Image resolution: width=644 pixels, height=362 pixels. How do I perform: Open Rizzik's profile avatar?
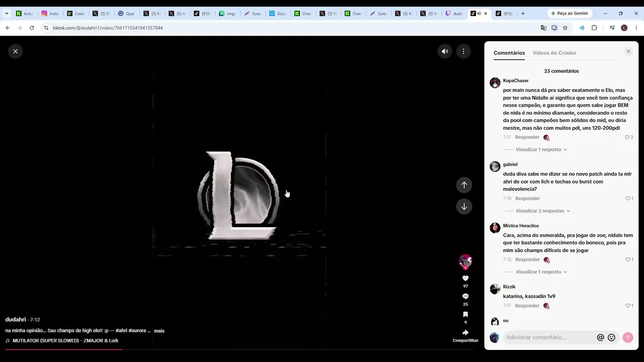tap(495, 289)
